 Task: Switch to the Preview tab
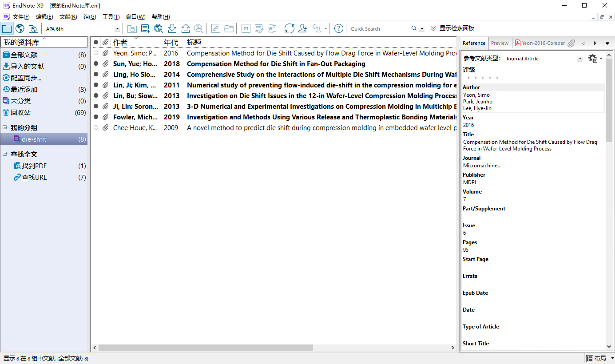tap(500, 43)
